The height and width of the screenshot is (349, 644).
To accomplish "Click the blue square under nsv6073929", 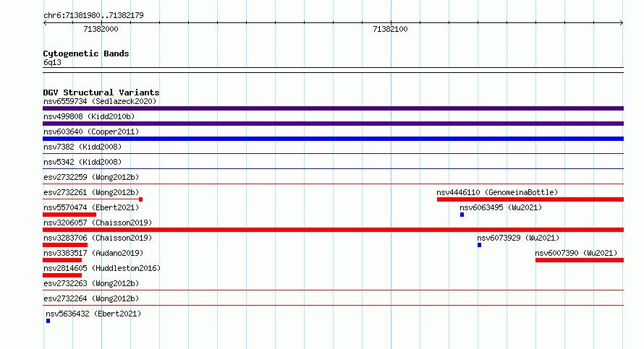I will click(479, 245).
